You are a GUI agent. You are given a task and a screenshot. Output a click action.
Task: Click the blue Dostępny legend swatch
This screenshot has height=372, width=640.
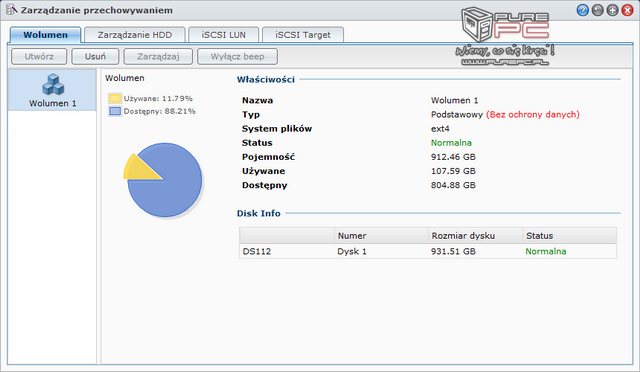point(115,111)
